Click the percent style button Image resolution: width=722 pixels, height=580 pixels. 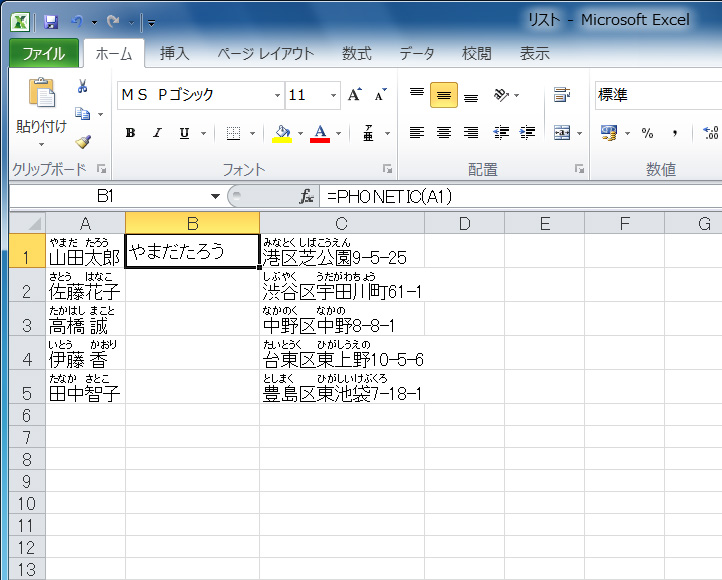(647, 133)
